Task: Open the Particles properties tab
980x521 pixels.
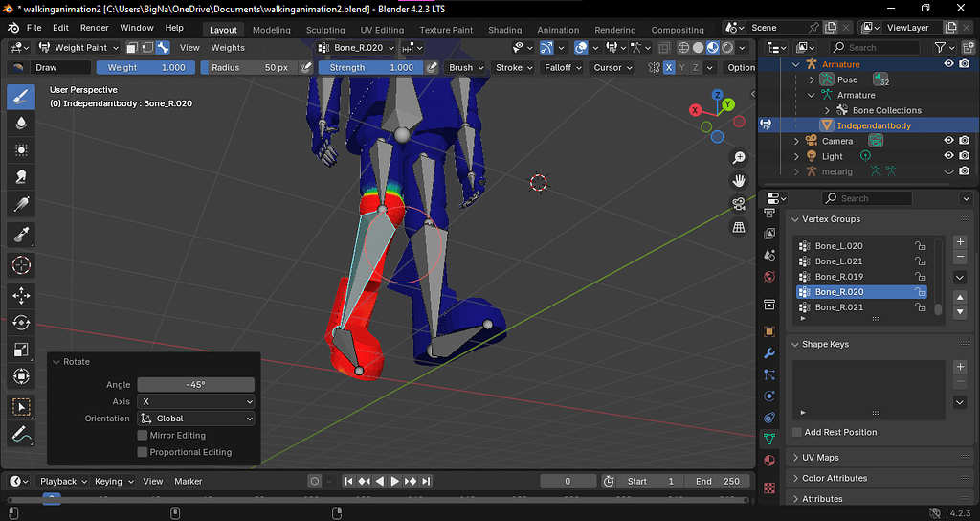Action: click(x=769, y=374)
